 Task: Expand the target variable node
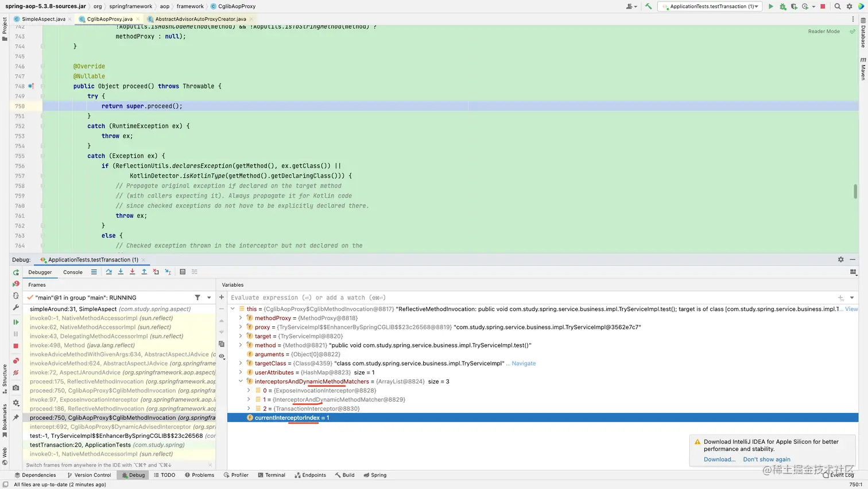[x=241, y=336]
